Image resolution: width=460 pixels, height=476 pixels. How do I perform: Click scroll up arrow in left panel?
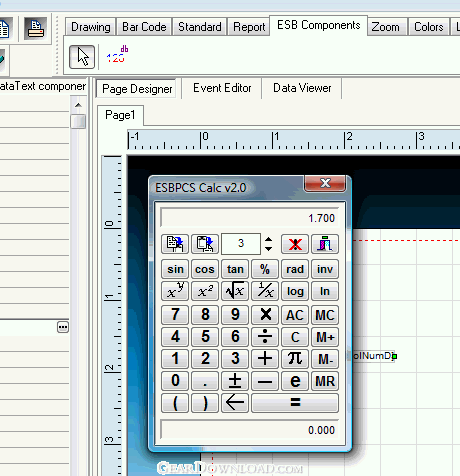78,105
